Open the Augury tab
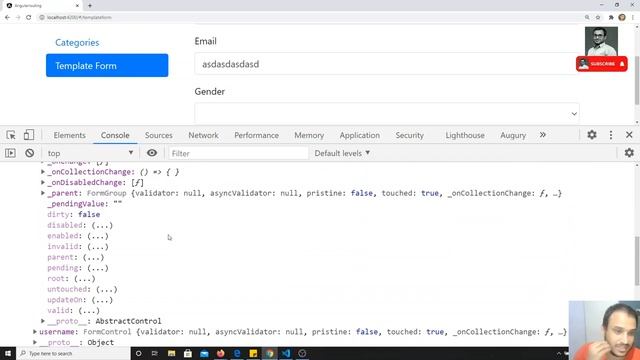640x360 pixels. click(513, 135)
